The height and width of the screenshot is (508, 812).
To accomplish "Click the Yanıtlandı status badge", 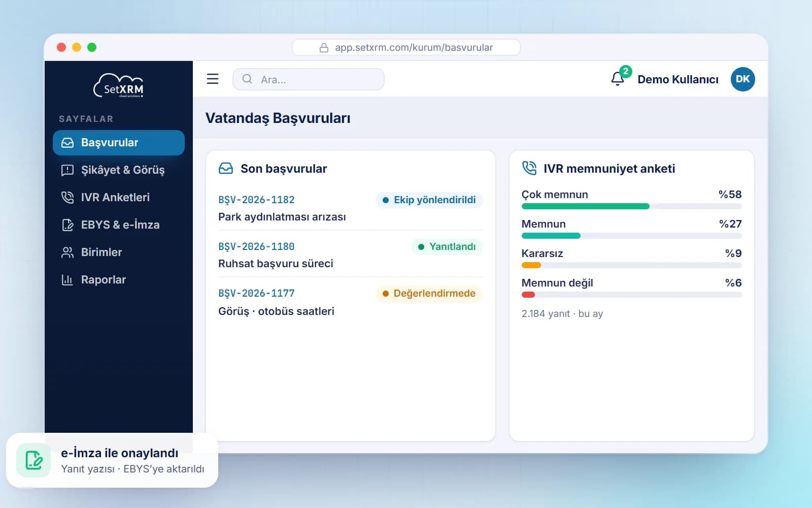I will pyautogui.click(x=447, y=247).
